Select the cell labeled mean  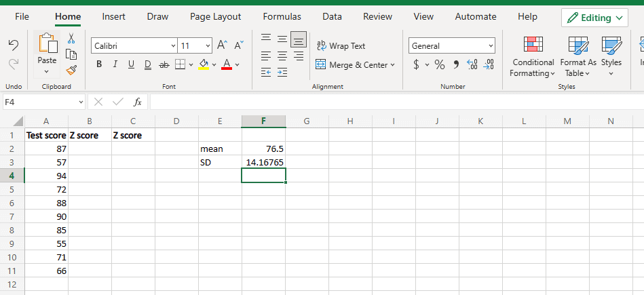tap(220, 149)
